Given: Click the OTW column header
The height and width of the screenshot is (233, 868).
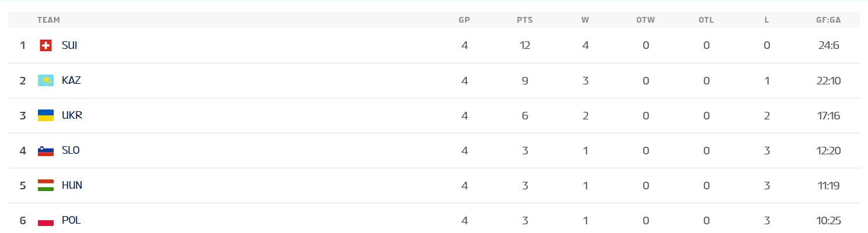Looking at the screenshot, I should pyautogui.click(x=646, y=20).
